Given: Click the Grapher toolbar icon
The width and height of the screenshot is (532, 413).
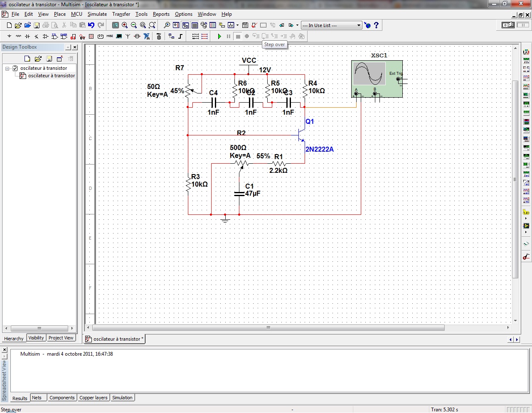Looking at the screenshot, I should (x=231, y=25).
